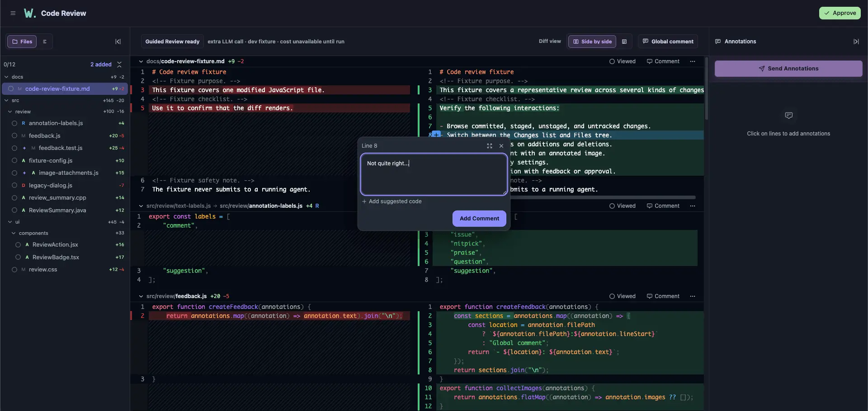Open ReviewSummary.java in file tree

pyautogui.click(x=65, y=210)
